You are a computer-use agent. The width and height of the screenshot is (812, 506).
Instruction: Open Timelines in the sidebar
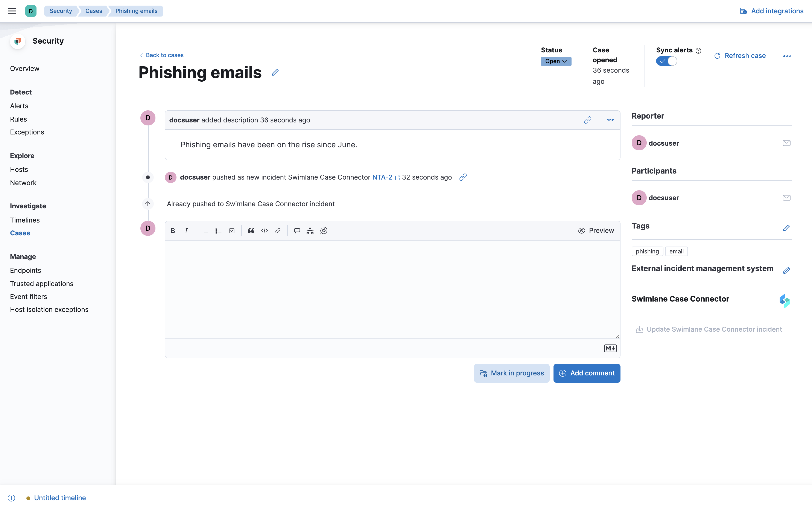pos(25,220)
